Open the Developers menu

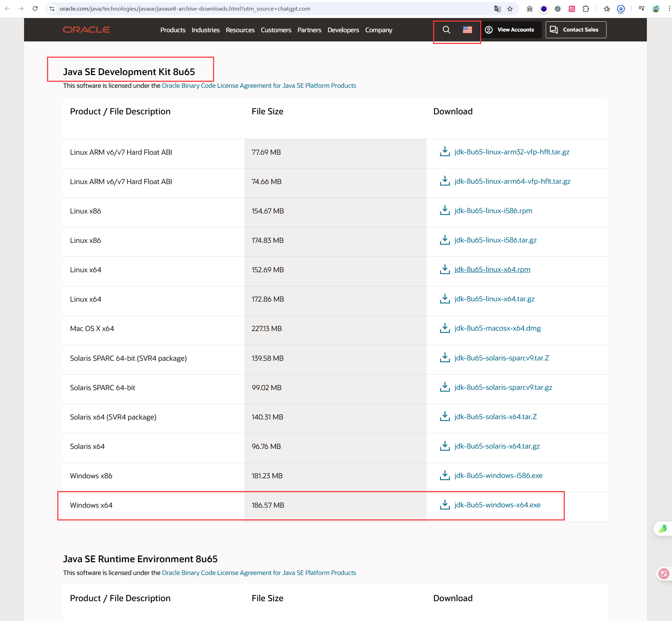click(343, 30)
